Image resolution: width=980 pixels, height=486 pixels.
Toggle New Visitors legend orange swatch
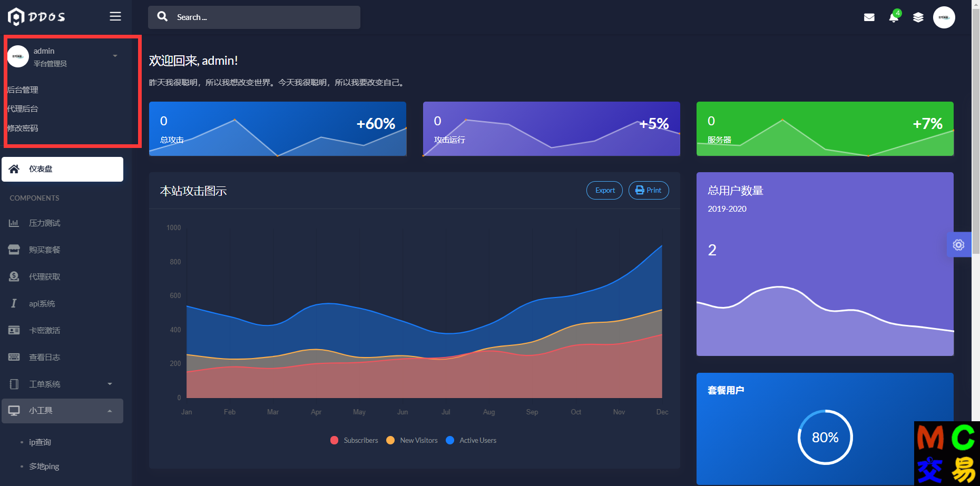click(390, 440)
